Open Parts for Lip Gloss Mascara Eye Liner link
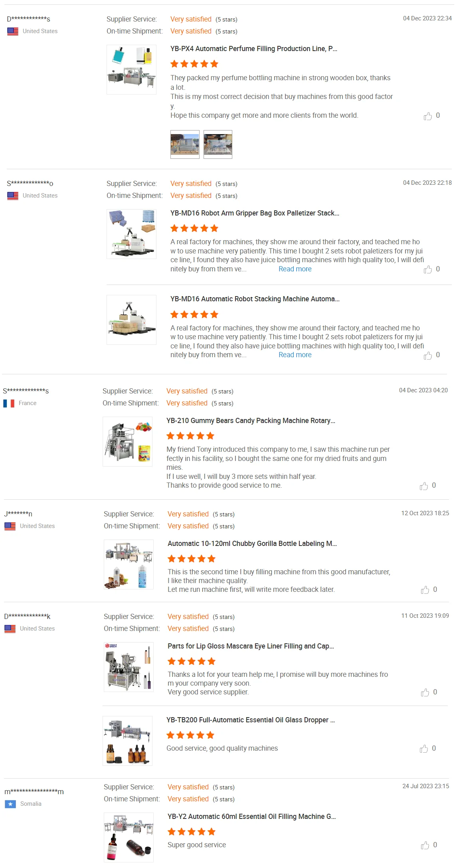 pyautogui.click(x=251, y=646)
